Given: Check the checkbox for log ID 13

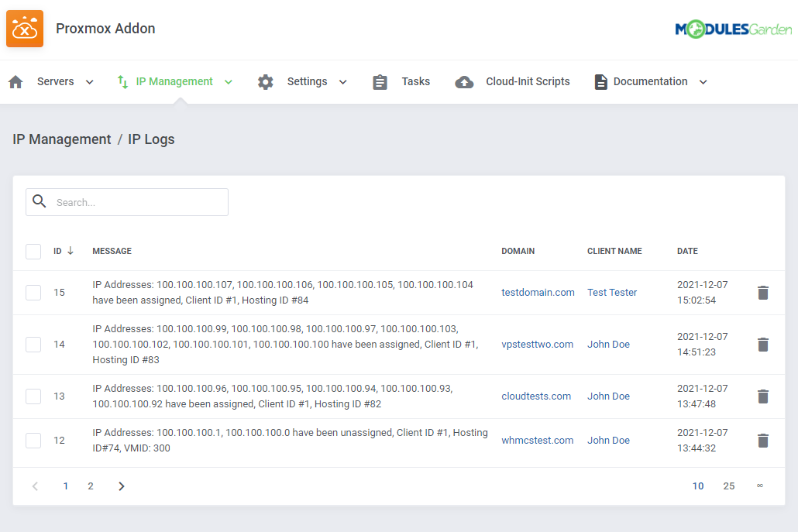Looking at the screenshot, I should 33,396.
